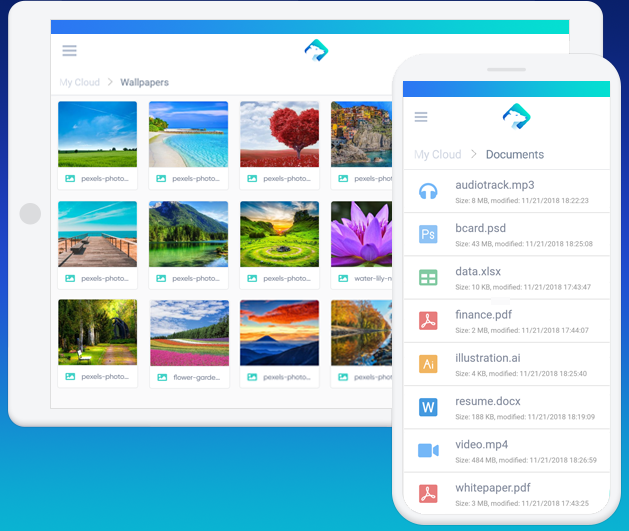Click Wallpapers in the tablet breadcrumb
629x531 pixels.
coord(144,82)
